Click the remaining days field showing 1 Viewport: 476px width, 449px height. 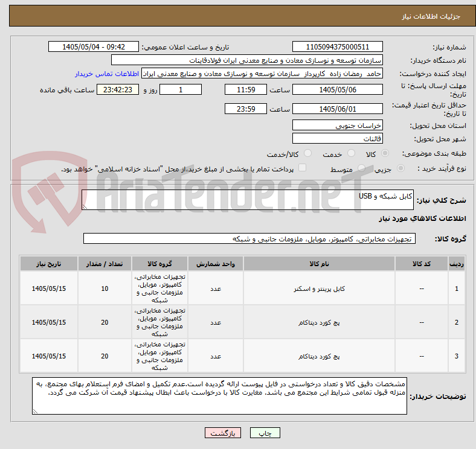(181, 89)
